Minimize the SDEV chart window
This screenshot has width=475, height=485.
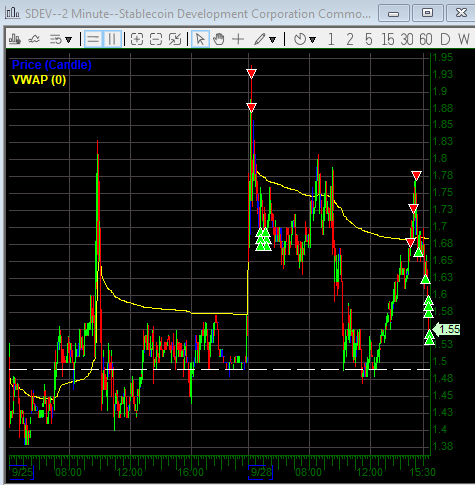pyautogui.click(x=394, y=13)
